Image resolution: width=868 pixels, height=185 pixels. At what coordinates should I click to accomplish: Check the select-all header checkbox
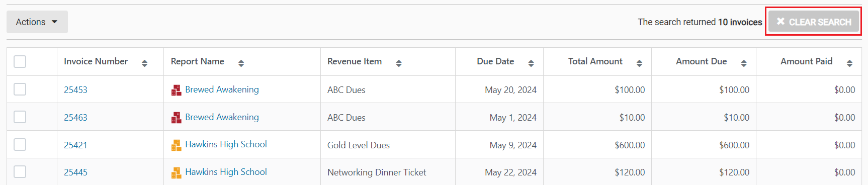[x=20, y=61]
